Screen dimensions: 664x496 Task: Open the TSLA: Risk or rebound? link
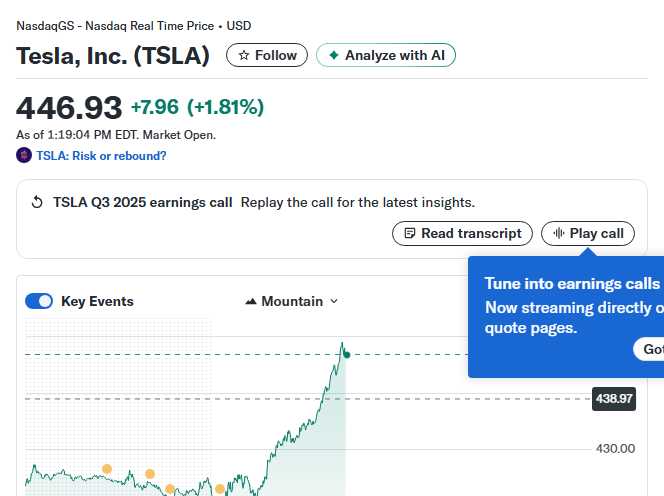point(101,156)
